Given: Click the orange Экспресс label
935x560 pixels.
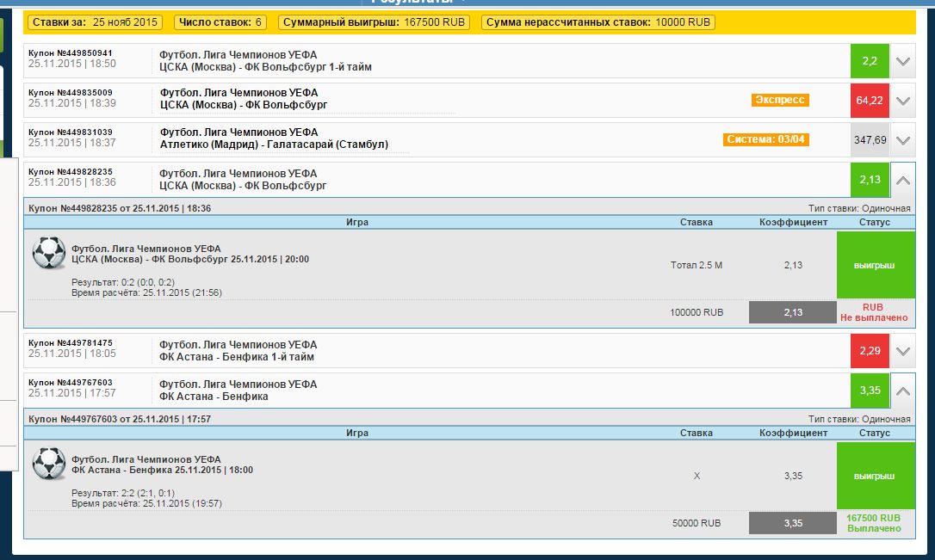Looking at the screenshot, I should tap(780, 100).
